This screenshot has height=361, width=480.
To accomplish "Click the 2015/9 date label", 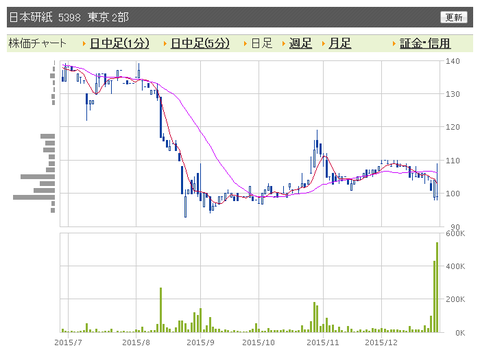I will tap(200, 342).
